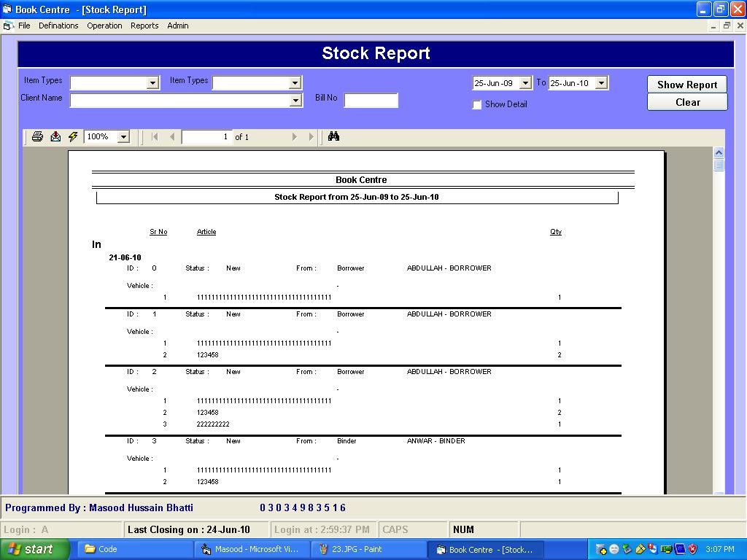Click article 222222222 in the report
Image resolution: width=747 pixels, height=560 pixels.
point(213,424)
